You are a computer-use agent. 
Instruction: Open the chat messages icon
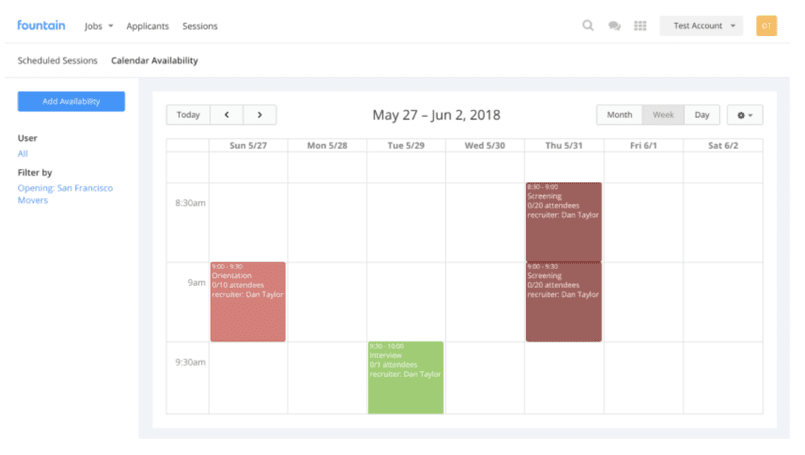(x=614, y=26)
